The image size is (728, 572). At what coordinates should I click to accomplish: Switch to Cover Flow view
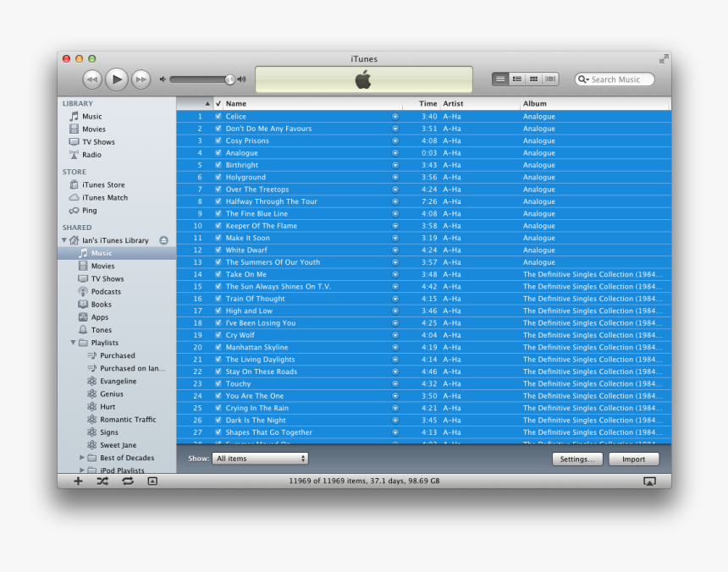point(549,79)
